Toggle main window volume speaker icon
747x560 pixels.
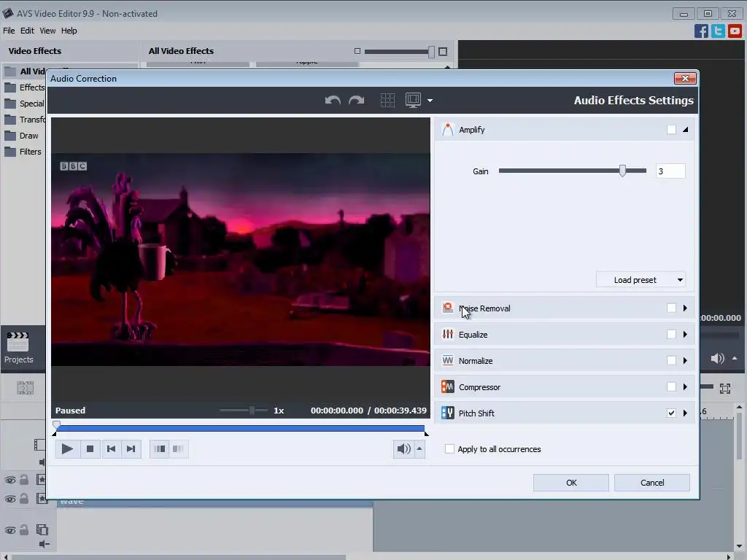click(x=717, y=358)
